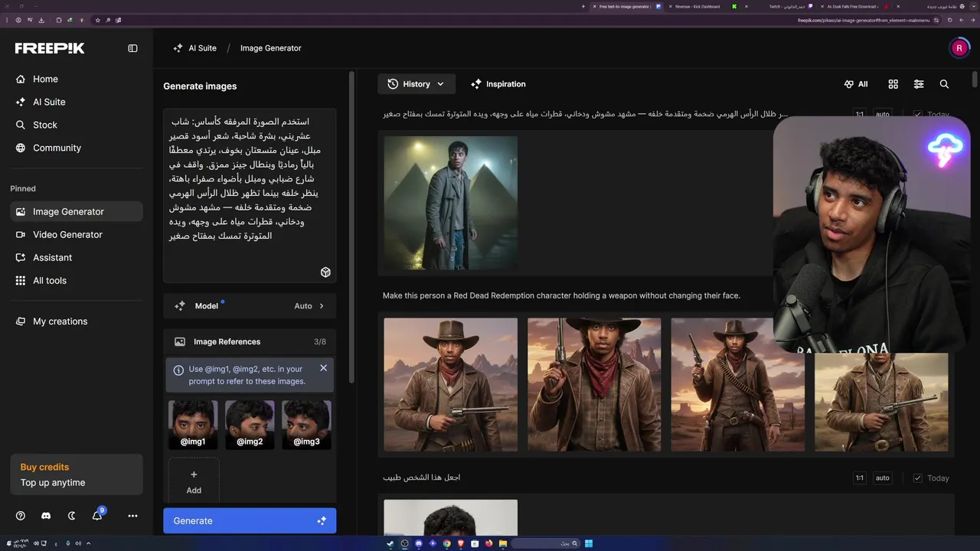Open notifications bell with 9 badge
980x551 pixels.
97,515
